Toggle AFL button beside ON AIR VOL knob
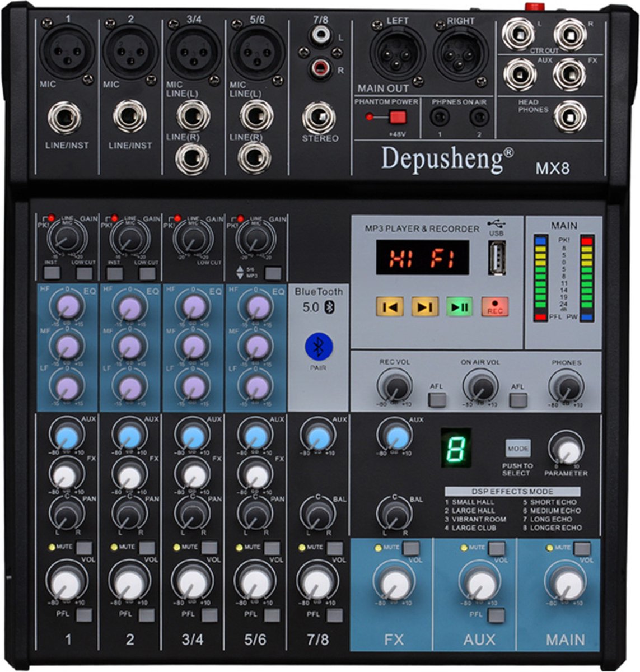Screen dimensions: 640x672 click(518, 399)
